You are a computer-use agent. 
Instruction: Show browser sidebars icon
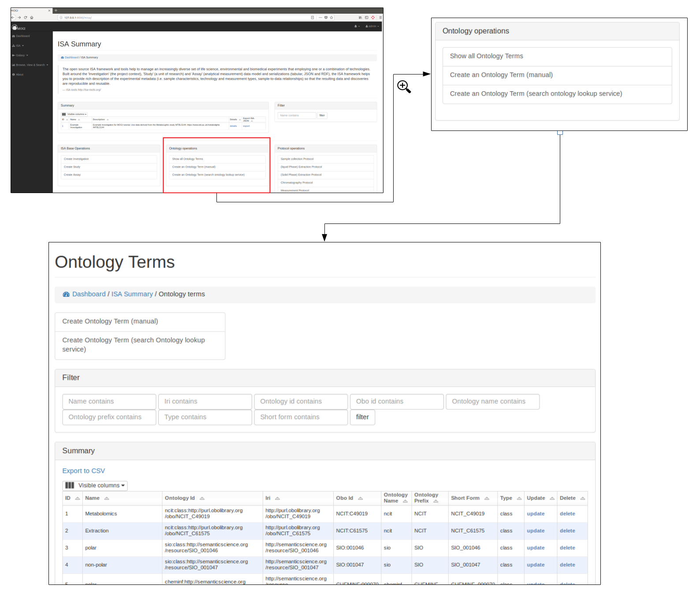[366, 18]
